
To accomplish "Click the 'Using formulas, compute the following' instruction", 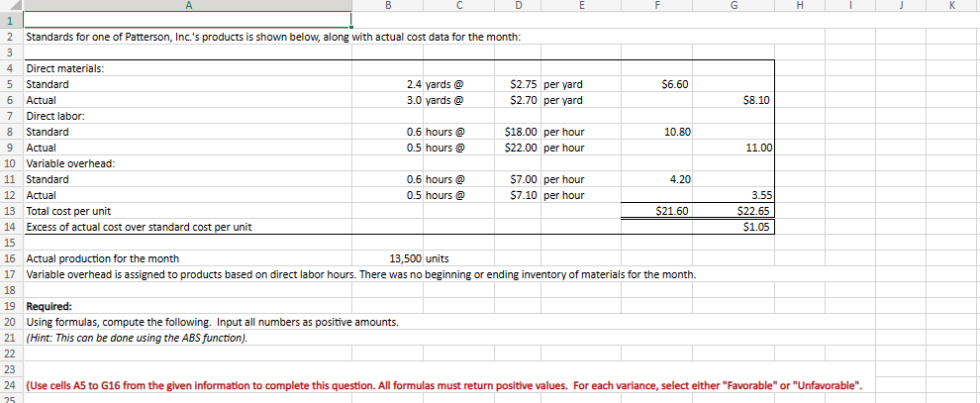I will click(x=212, y=322).
